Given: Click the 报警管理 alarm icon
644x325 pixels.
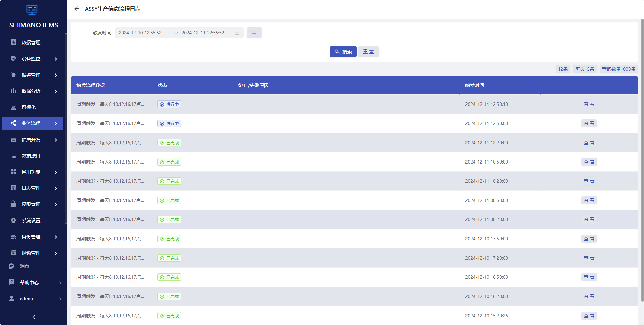Looking at the screenshot, I should (x=13, y=75).
